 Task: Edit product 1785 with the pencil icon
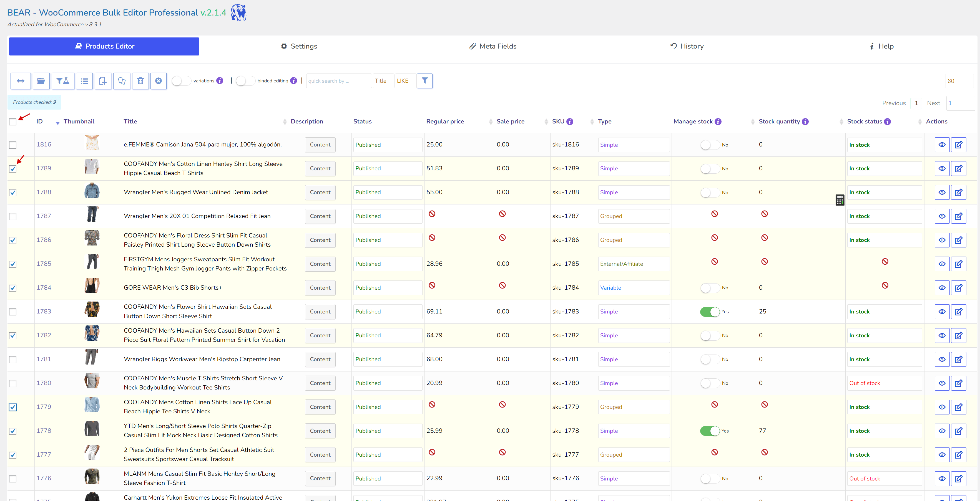(x=958, y=264)
